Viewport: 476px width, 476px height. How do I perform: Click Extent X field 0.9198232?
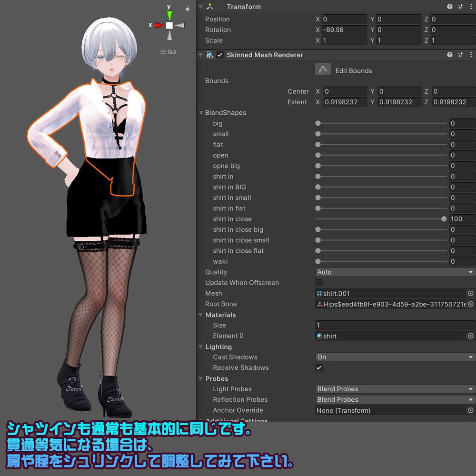point(345,102)
